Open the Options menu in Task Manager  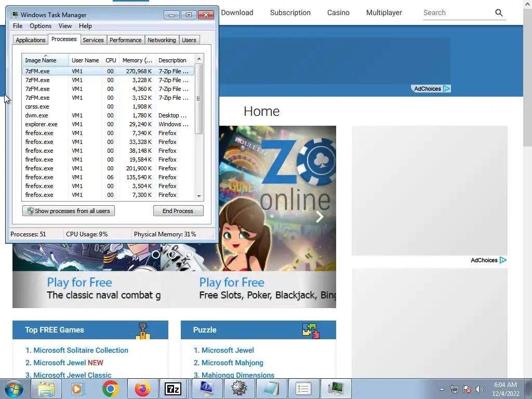[41, 26]
